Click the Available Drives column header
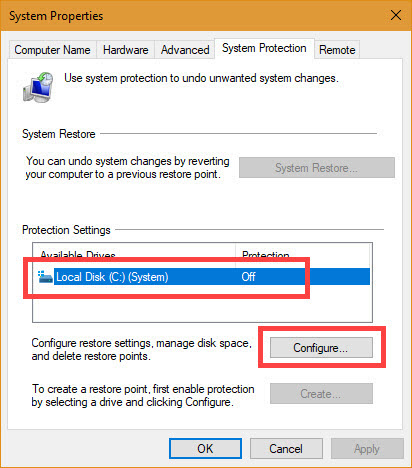The height and width of the screenshot is (468, 412). pos(134,255)
